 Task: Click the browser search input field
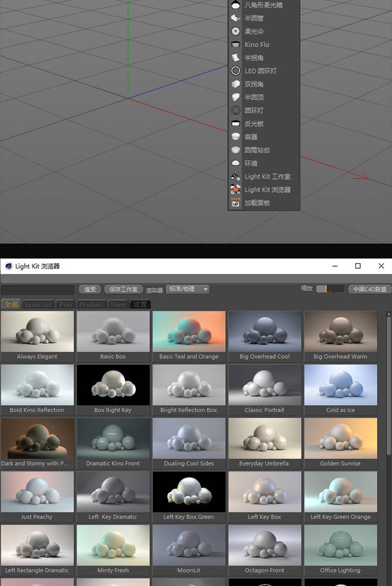(x=38, y=290)
